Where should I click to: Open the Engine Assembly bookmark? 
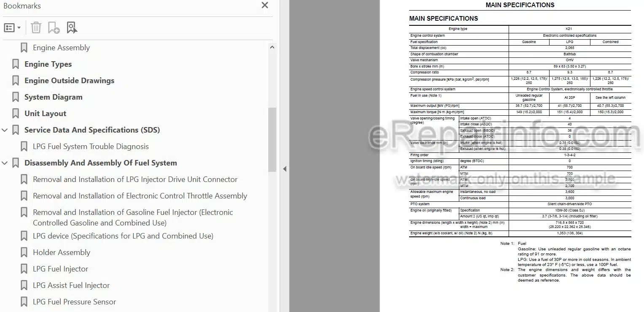coord(61,48)
